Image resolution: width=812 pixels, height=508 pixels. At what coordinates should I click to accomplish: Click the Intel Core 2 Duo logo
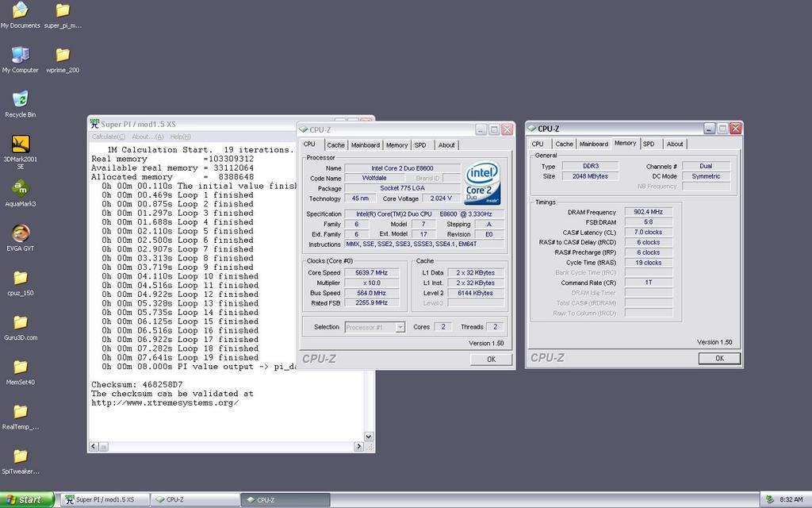click(x=483, y=183)
